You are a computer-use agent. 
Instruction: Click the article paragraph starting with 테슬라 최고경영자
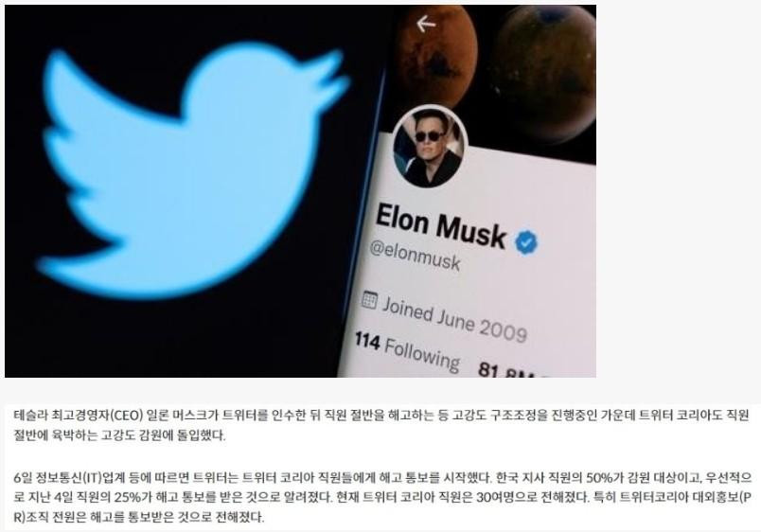pos(381,425)
